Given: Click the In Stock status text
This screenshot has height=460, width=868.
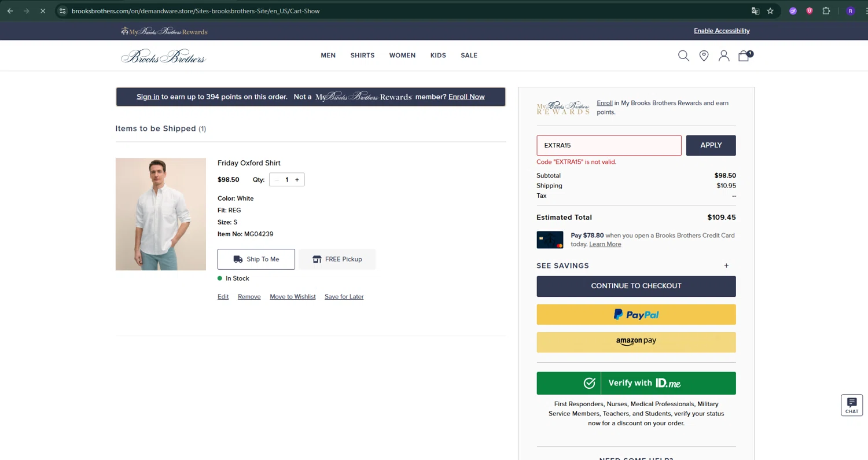Looking at the screenshot, I should point(237,278).
